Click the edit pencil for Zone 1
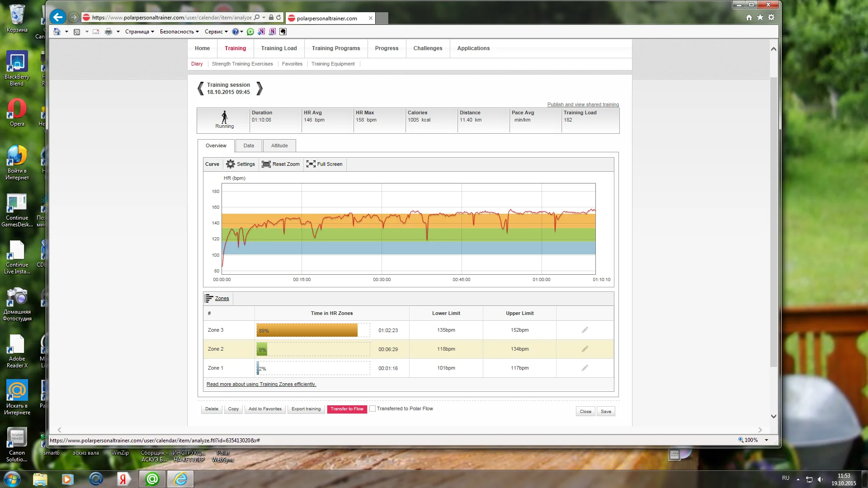This screenshot has height=488, width=868. [x=585, y=368]
